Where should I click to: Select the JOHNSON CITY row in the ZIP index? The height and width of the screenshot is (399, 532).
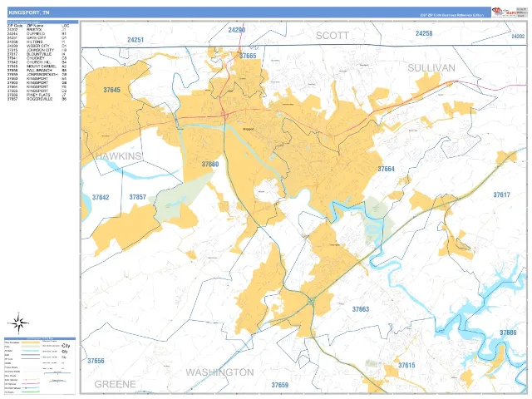tap(37, 50)
